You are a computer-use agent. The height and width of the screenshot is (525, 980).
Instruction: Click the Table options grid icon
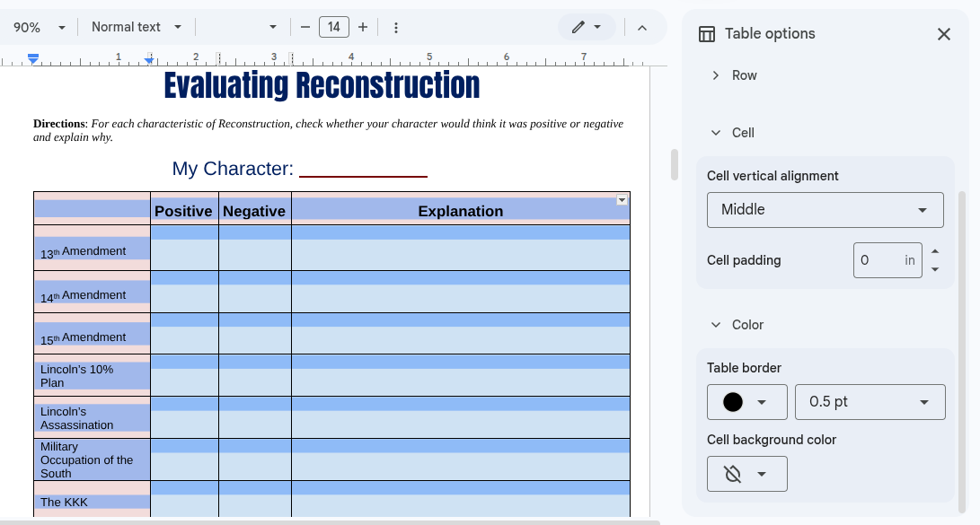707,34
